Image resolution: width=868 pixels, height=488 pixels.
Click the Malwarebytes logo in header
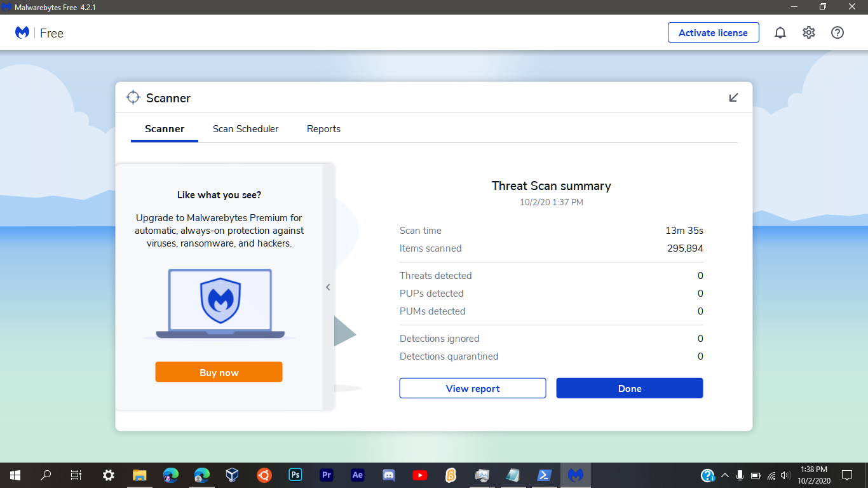(22, 33)
